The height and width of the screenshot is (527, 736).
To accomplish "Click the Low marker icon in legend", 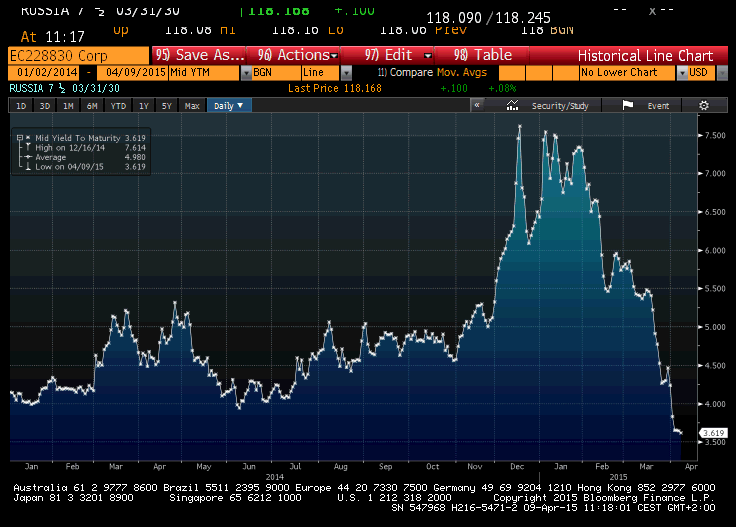I will pos(28,167).
